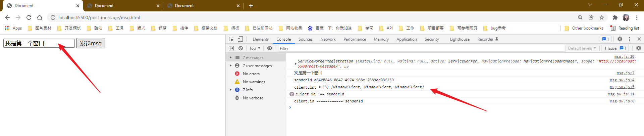The image size is (644, 136).
Task: Open msg.js:7 source link
Action: 625,73
